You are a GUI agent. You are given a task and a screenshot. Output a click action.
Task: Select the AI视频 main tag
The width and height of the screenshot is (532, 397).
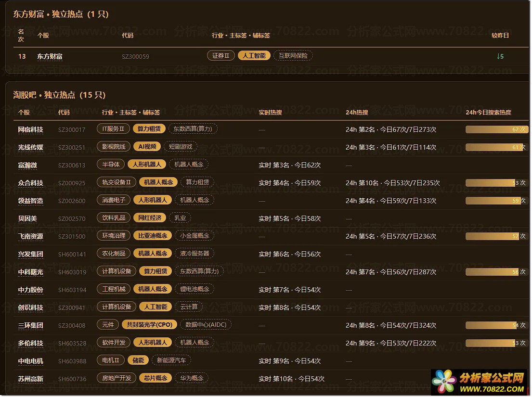(x=147, y=146)
